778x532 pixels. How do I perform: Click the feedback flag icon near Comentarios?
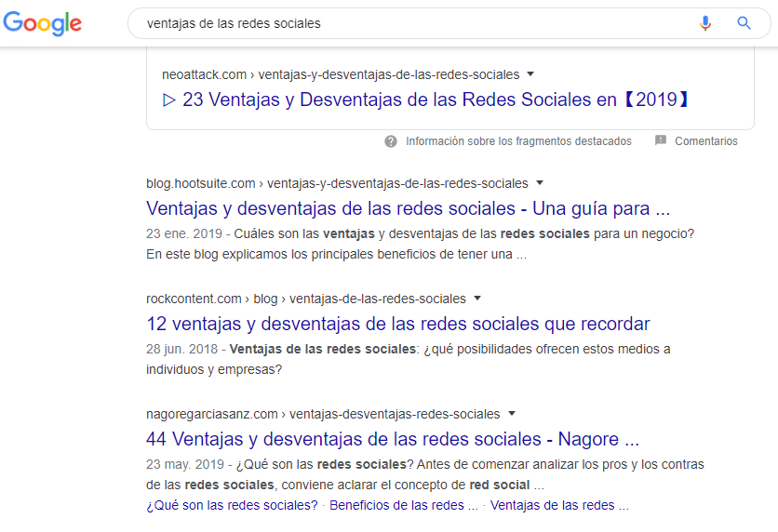tap(661, 140)
